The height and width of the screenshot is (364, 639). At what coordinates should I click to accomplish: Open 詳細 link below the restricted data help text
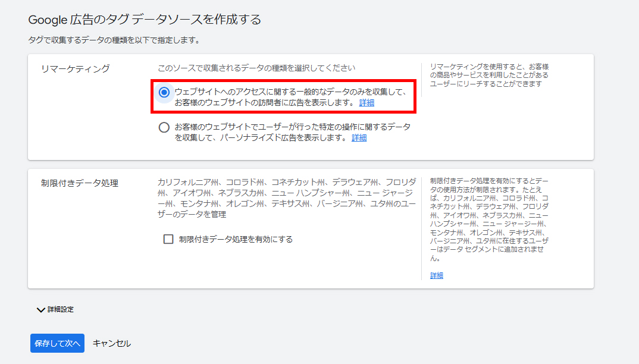(437, 275)
